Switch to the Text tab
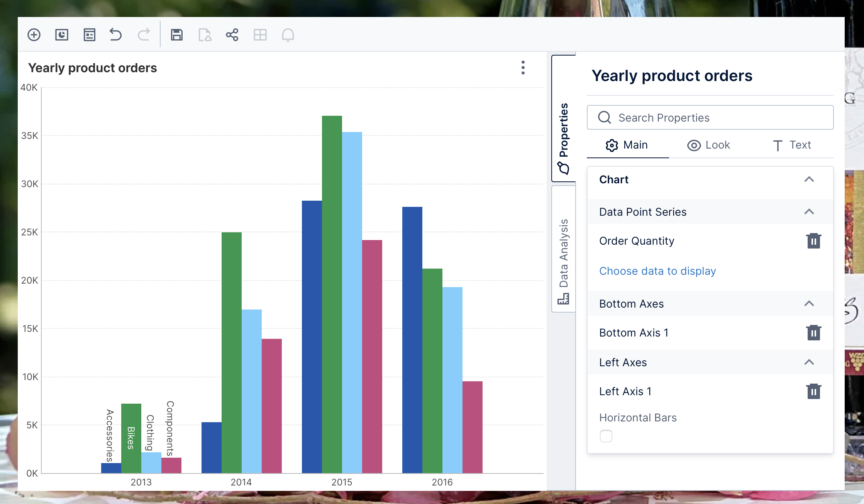Screen dimensions: 864x504 (792, 145)
